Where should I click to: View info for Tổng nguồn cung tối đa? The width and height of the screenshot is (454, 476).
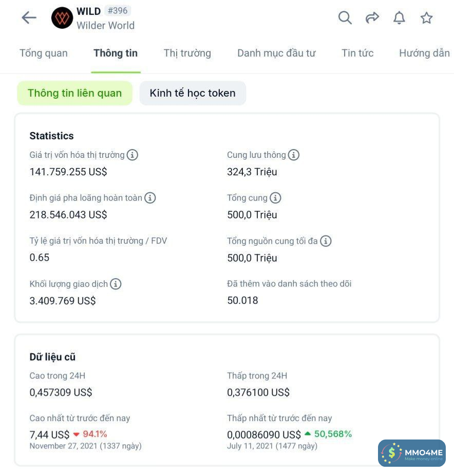[326, 241]
